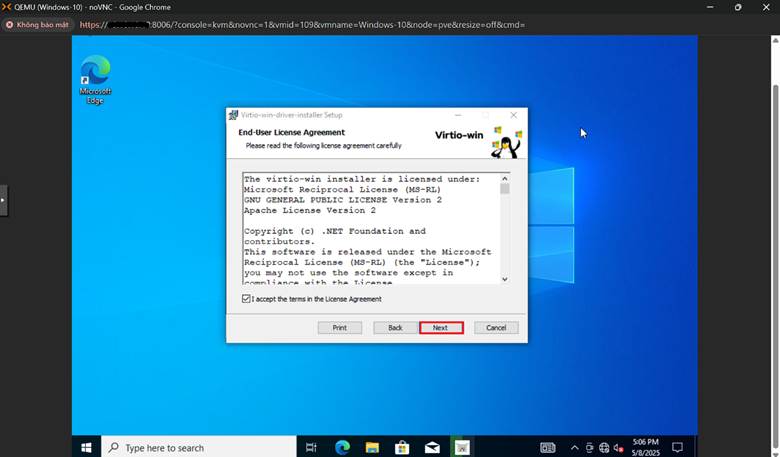Click Next to continue installation
Image resolution: width=780 pixels, height=457 pixels.
[440, 328]
